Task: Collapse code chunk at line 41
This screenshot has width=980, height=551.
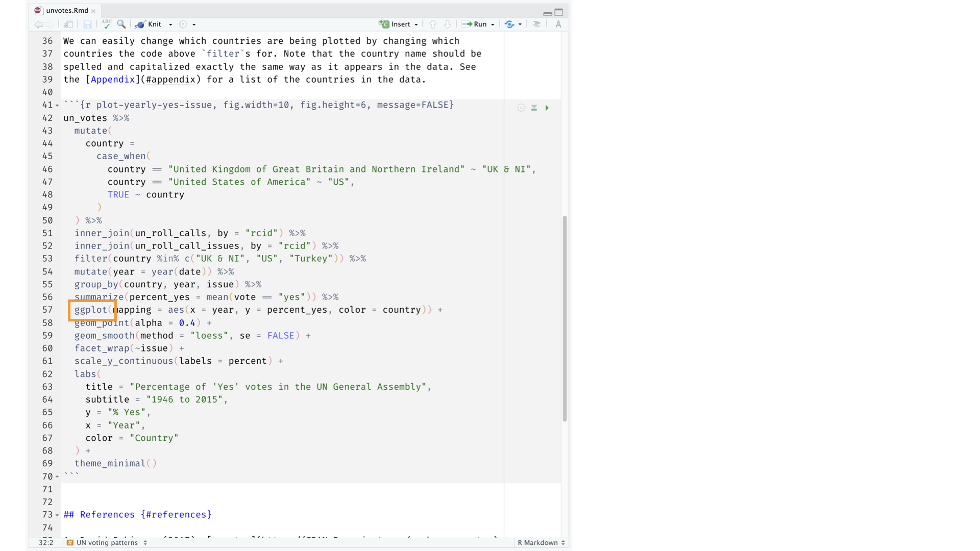Action: coord(57,106)
